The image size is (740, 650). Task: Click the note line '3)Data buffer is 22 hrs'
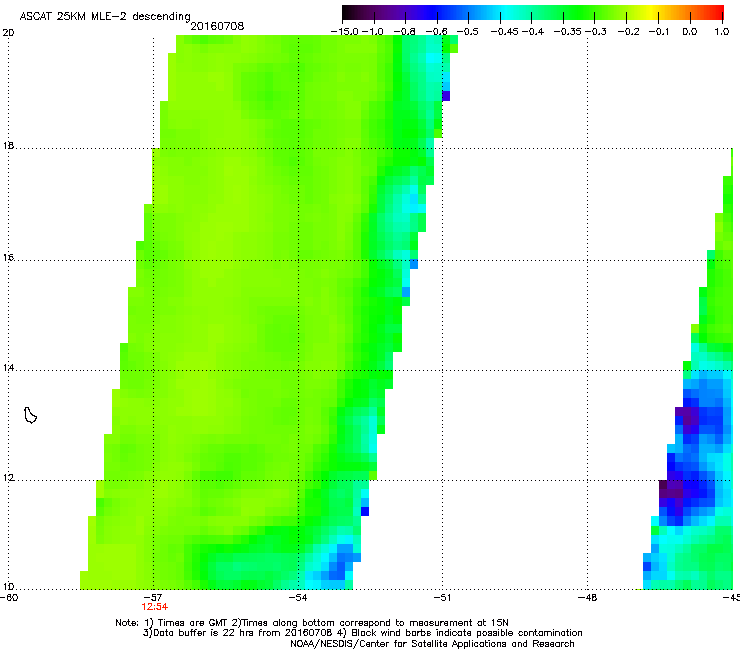point(362,633)
